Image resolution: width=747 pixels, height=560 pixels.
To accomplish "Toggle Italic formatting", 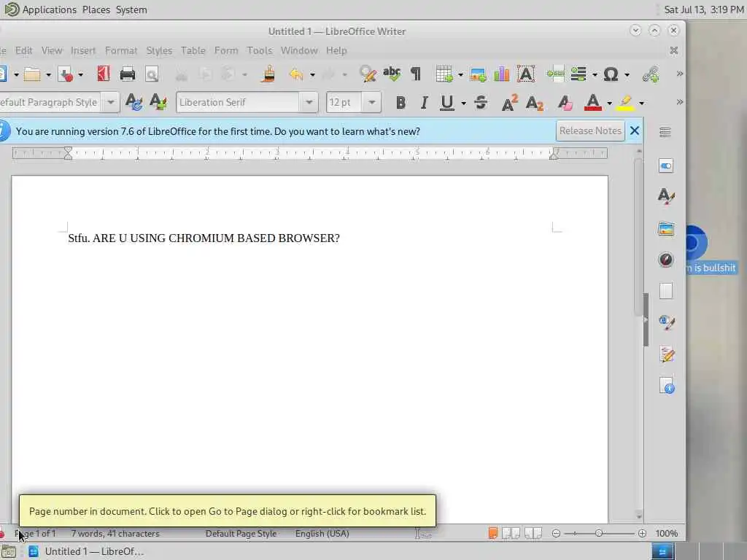I will pyautogui.click(x=424, y=102).
